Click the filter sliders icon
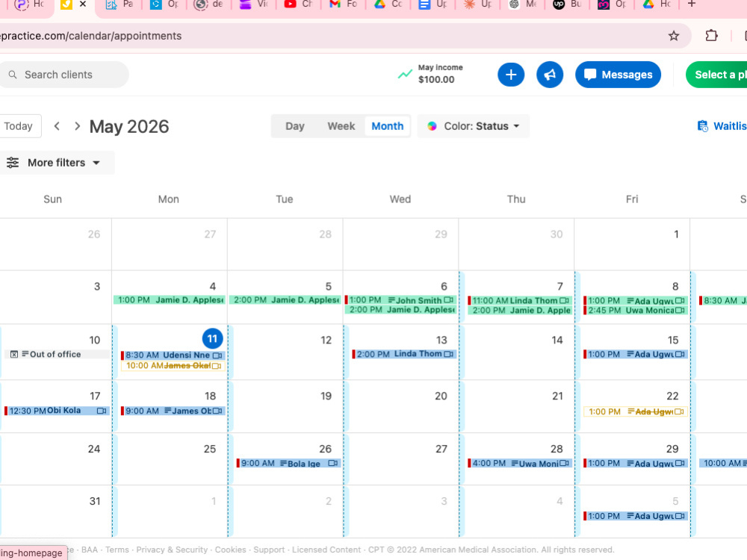Screen dimensions: 747x560 13,163
